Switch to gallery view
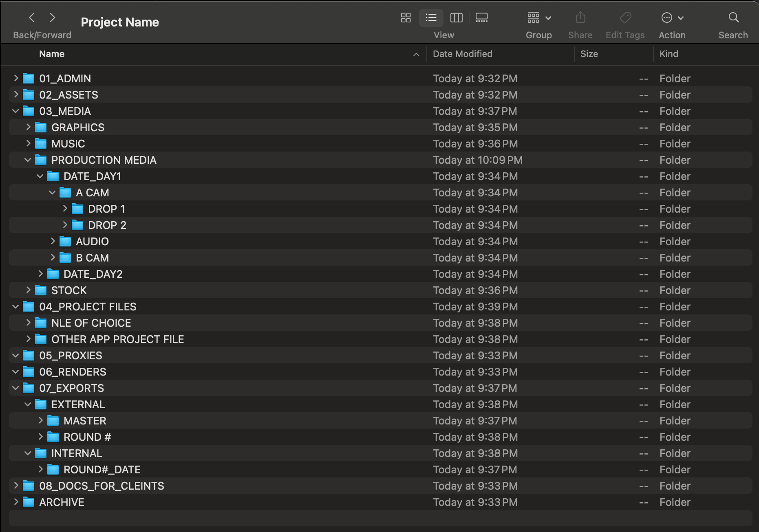Viewport: 759px width, 532px height. point(481,18)
